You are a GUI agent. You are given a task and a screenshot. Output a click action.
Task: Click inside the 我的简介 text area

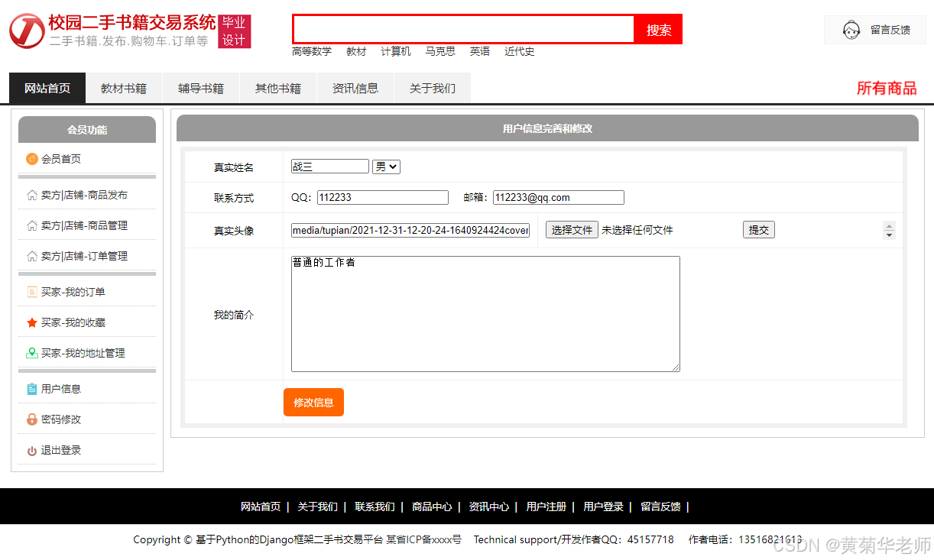[485, 314]
